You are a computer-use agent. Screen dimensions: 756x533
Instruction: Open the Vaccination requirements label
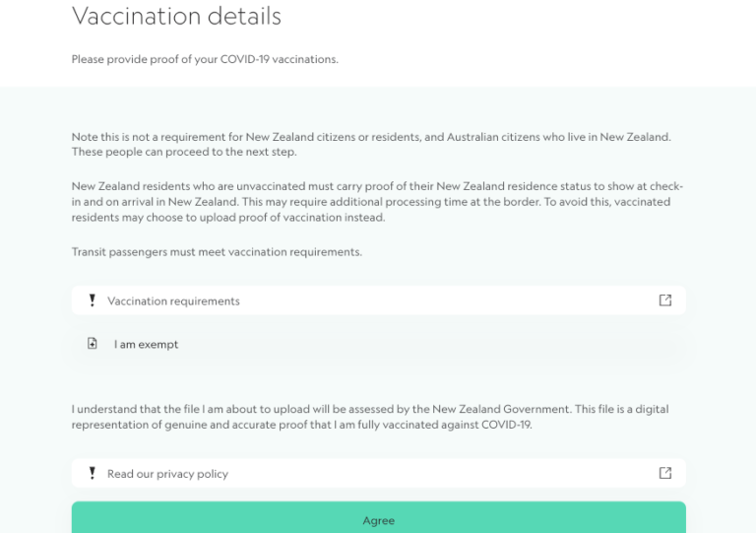[x=173, y=301]
